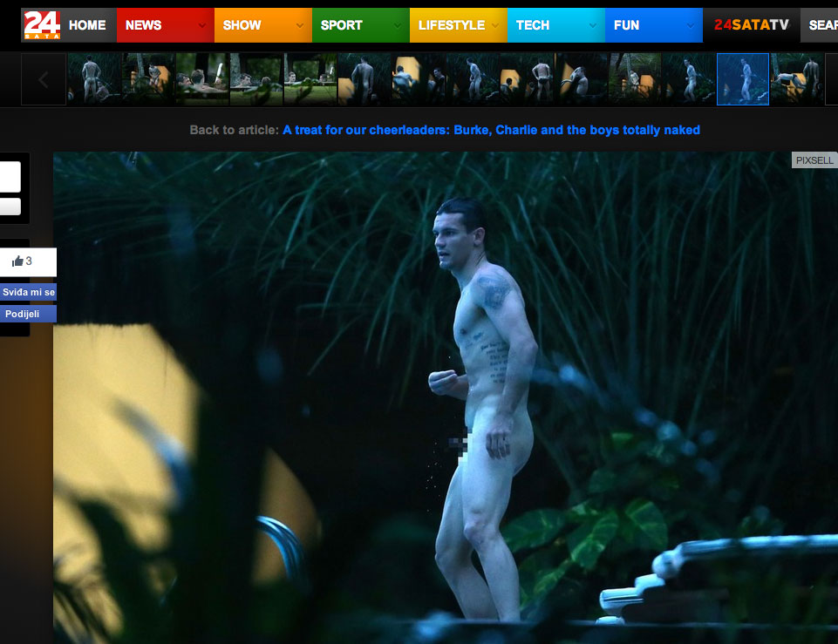Click the Podijeli share button
838x644 pixels.
28,314
